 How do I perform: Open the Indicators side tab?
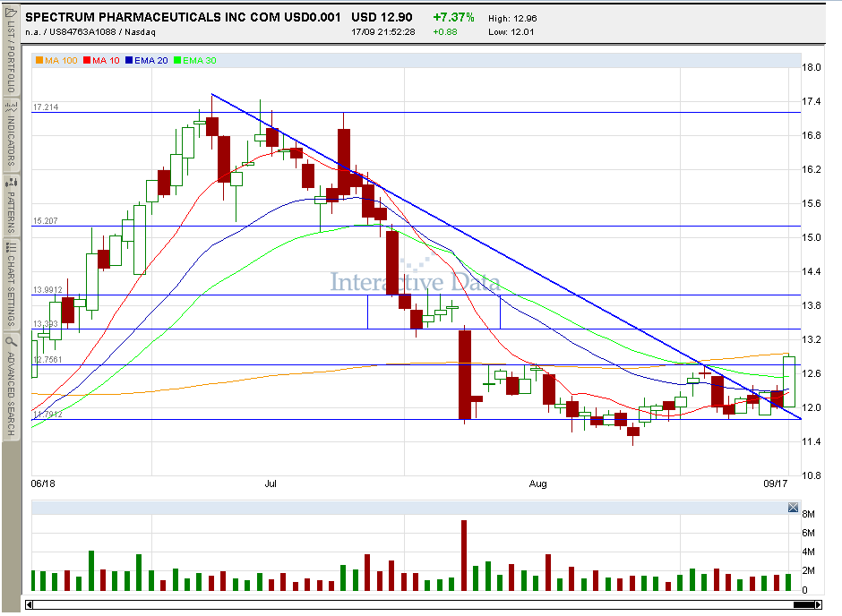click(x=11, y=134)
